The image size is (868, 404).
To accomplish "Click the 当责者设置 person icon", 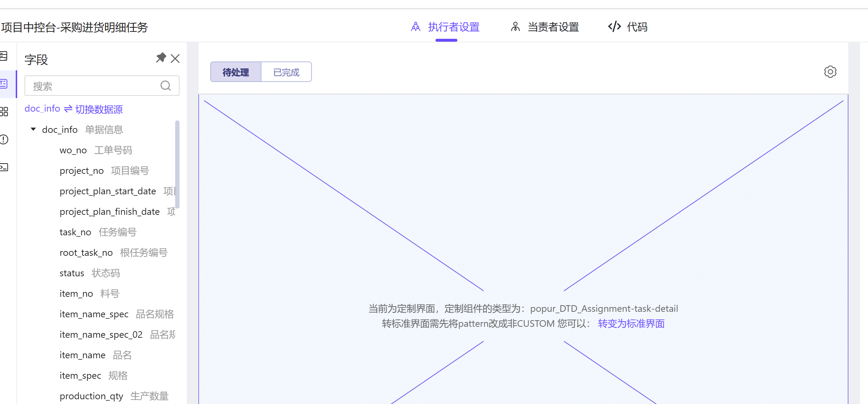I will tap(515, 27).
